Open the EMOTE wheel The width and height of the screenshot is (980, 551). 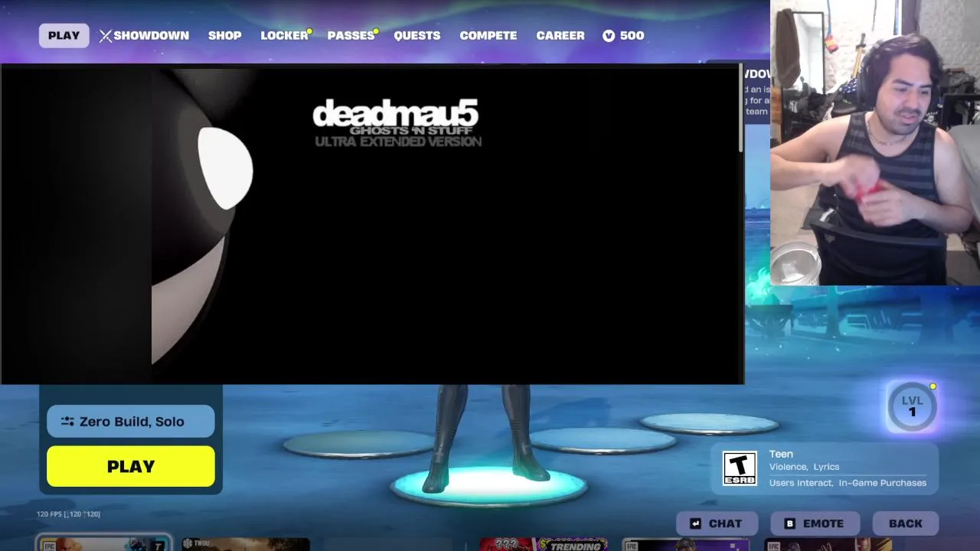coord(815,523)
